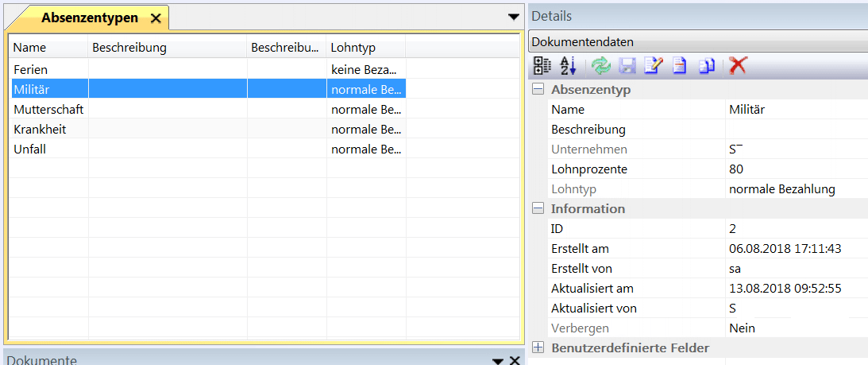Click the Name column header
The height and width of the screenshot is (365, 868).
[48, 48]
